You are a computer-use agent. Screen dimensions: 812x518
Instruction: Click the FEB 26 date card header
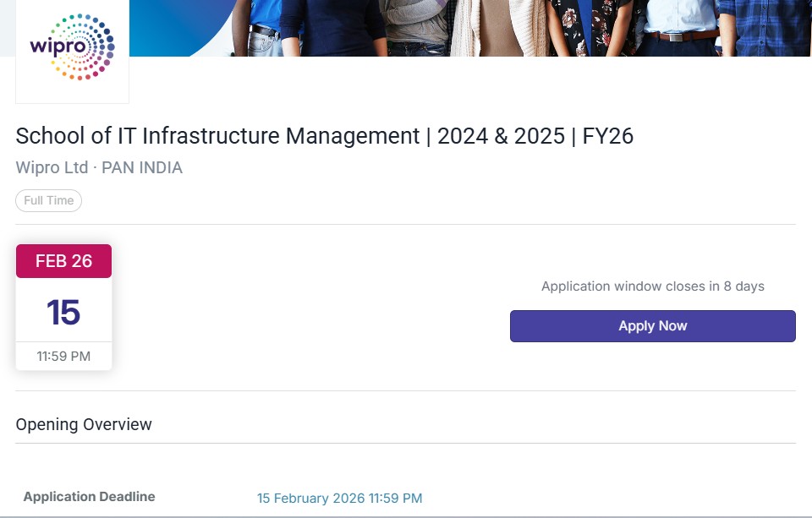click(63, 261)
